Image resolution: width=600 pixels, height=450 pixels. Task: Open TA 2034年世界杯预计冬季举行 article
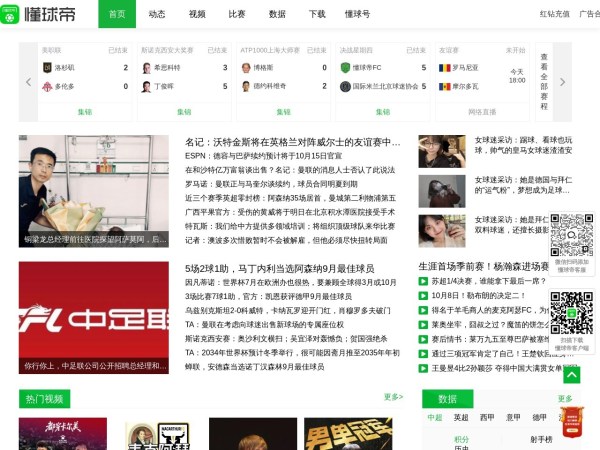pos(292,352)
